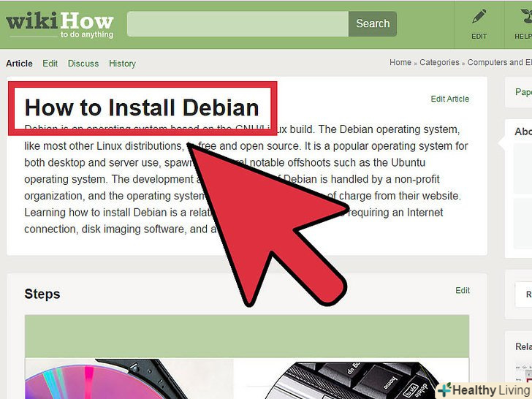
Task: Click the Healthy Living banner
Action: (x=484, y=390)
